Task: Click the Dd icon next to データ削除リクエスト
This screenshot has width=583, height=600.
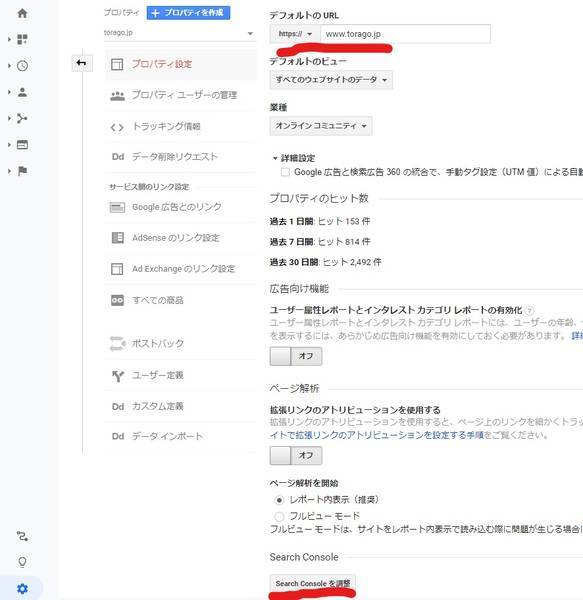Action: 118,157
